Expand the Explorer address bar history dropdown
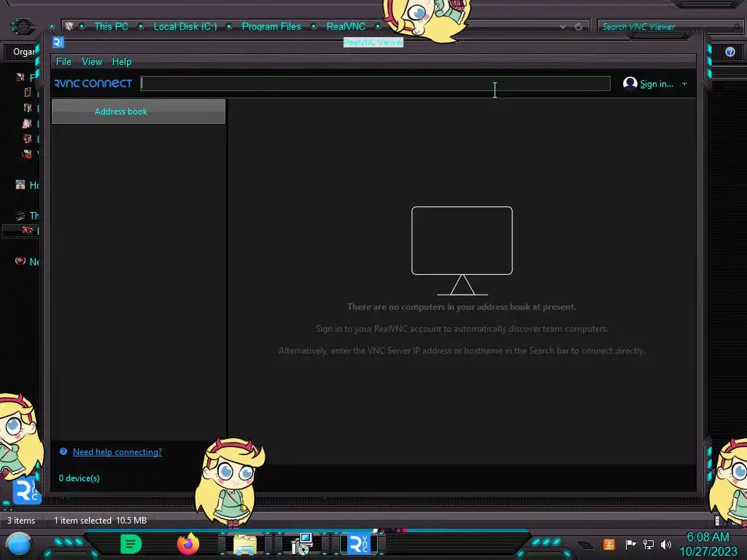 click(x=562, y=27)
